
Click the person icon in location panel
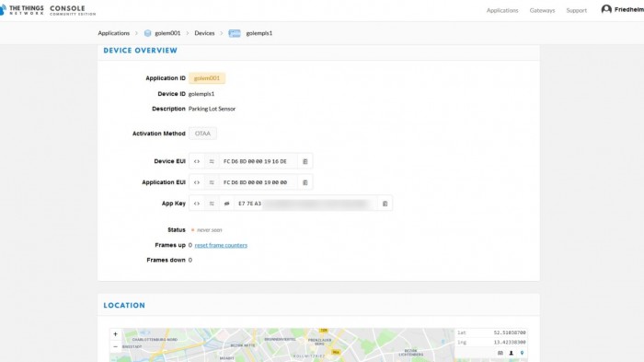(x=512, y=353)
